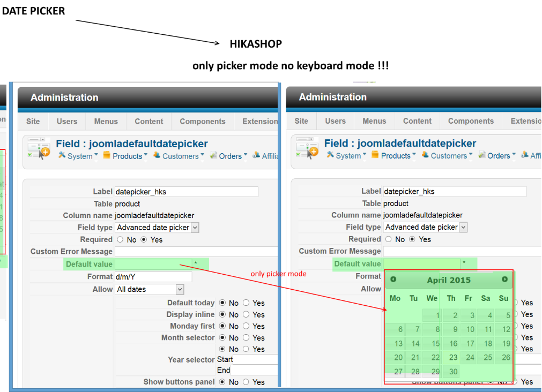The height and width of the screenshot is (392, 542).
Task: Open the Content menu in the left panel
Action: point(149,121)
